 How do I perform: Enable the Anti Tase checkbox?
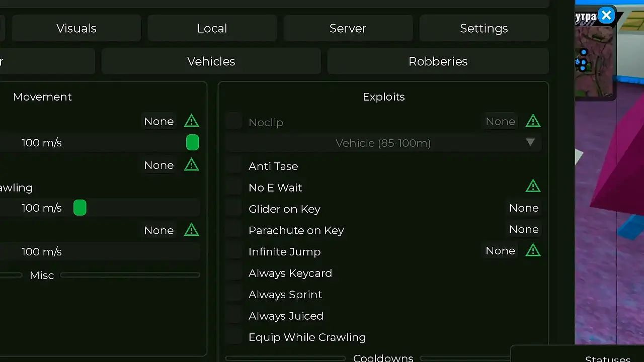234,166
